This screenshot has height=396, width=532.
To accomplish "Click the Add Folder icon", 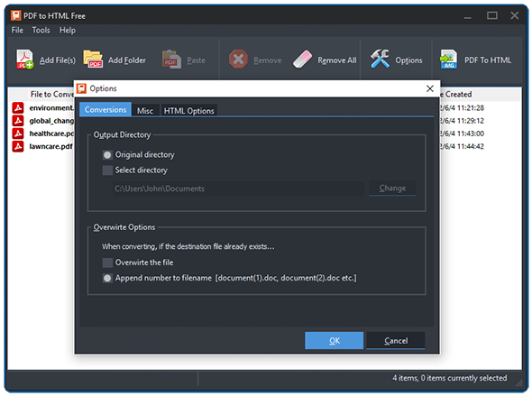I will tap(93, 60).
